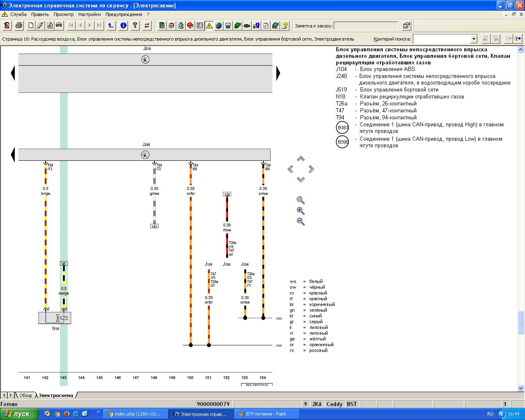
Task: Pan the diagram right with the arrow
Action: [x=311, y=169]
